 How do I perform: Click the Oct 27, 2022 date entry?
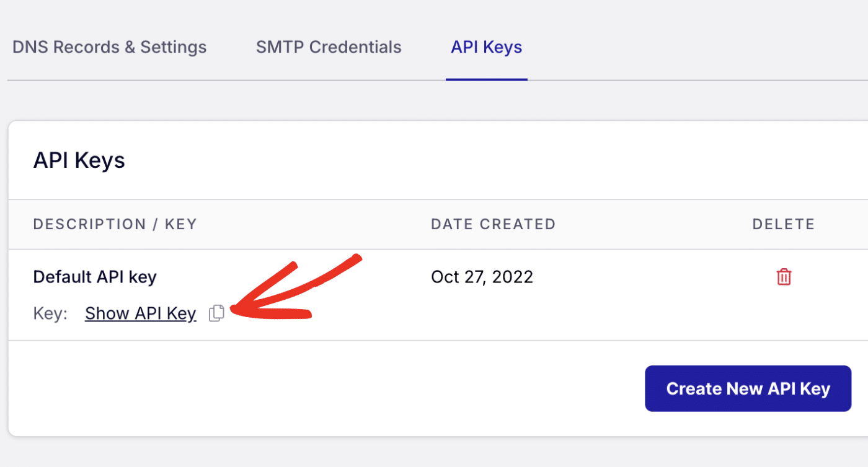(482, 276)
